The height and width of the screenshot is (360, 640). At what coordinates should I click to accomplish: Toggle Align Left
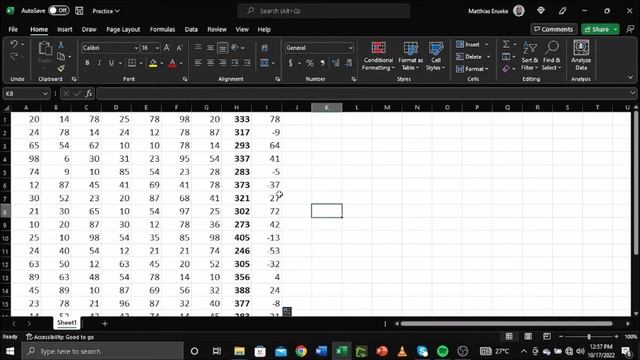pos(198,62)
